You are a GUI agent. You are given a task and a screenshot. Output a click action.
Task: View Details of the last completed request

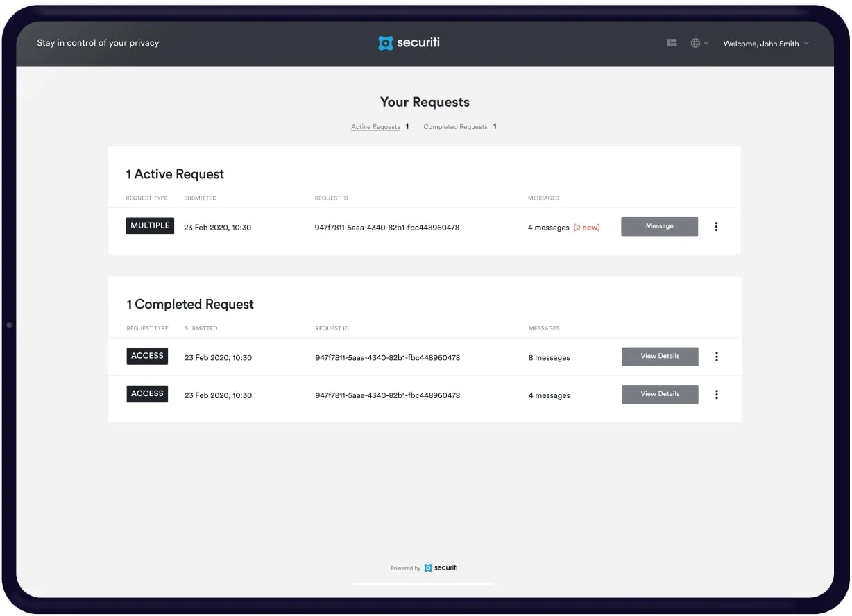[x=659, y=394]
